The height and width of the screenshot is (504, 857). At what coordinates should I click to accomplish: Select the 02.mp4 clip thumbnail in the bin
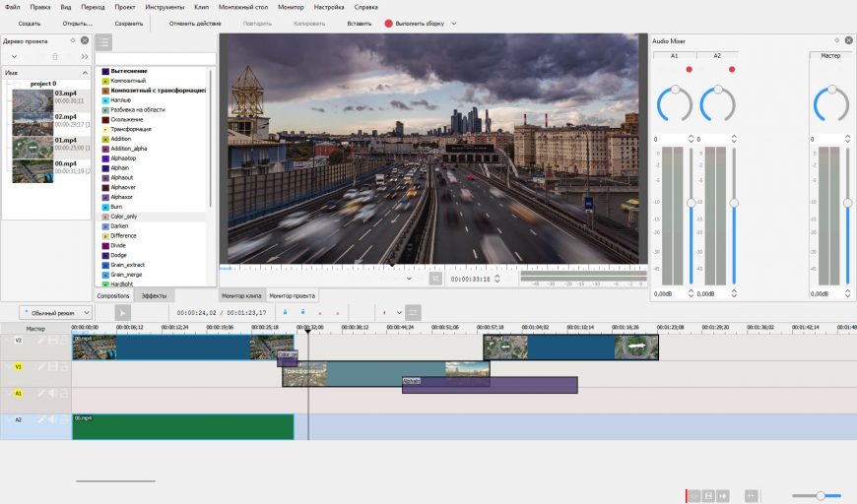33,124
